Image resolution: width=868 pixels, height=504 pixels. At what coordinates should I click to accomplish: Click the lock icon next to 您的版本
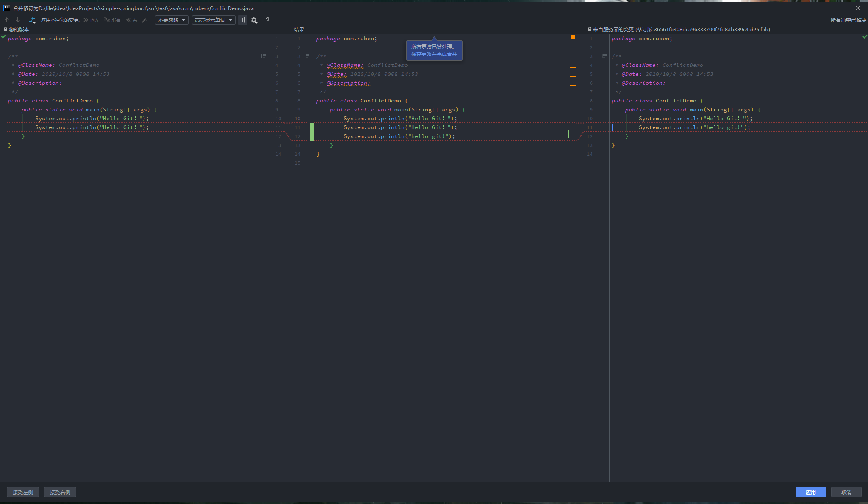6,29
